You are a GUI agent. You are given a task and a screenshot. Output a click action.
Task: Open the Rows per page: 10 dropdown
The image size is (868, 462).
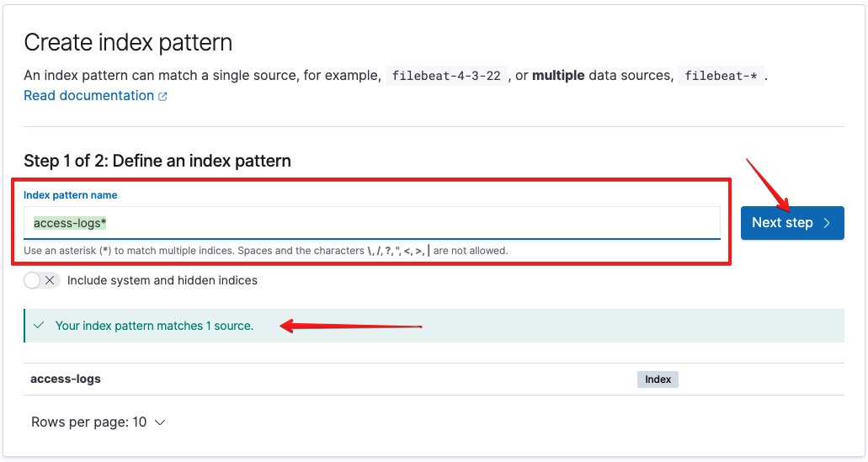[99, 422]
